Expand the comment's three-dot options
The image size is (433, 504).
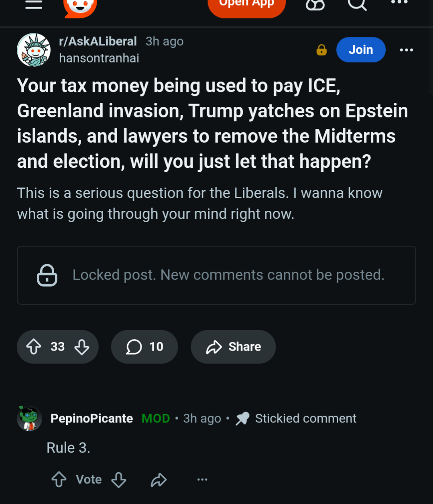coord(202,479)
